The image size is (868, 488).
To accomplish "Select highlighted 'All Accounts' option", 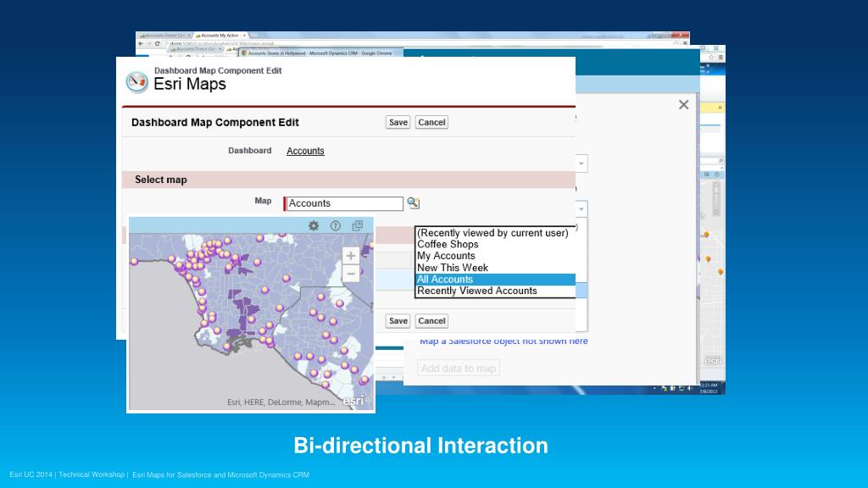I will 495,280.
